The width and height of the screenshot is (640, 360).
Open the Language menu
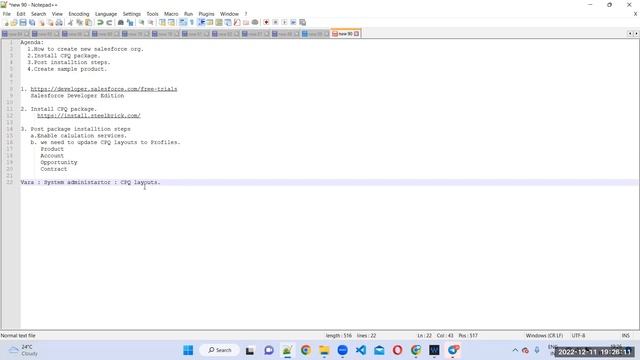(106, 14)
